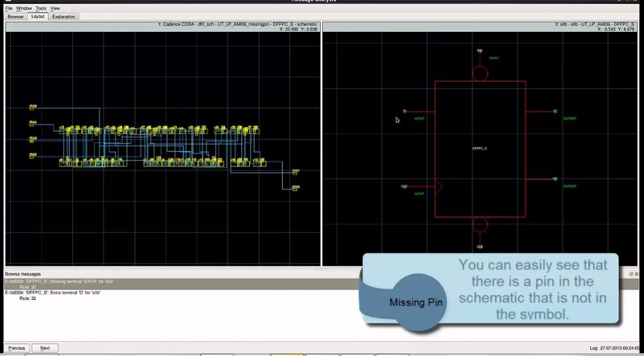The image size is (644, 356).
Task: Click the lower-right output pin on the symbol
Action: (x=555, y=179)
